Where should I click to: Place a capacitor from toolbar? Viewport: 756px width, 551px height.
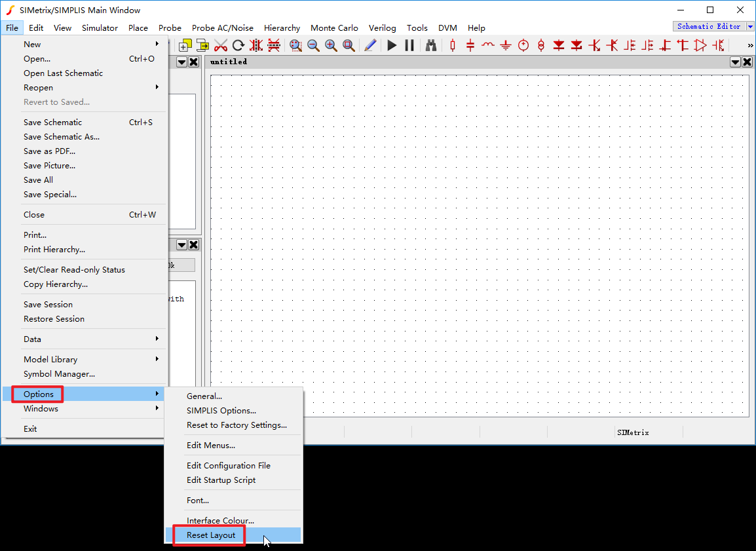(x=470, y=45)
